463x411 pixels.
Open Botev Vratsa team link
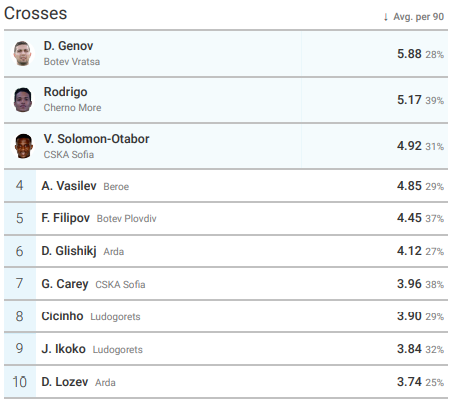72,62
